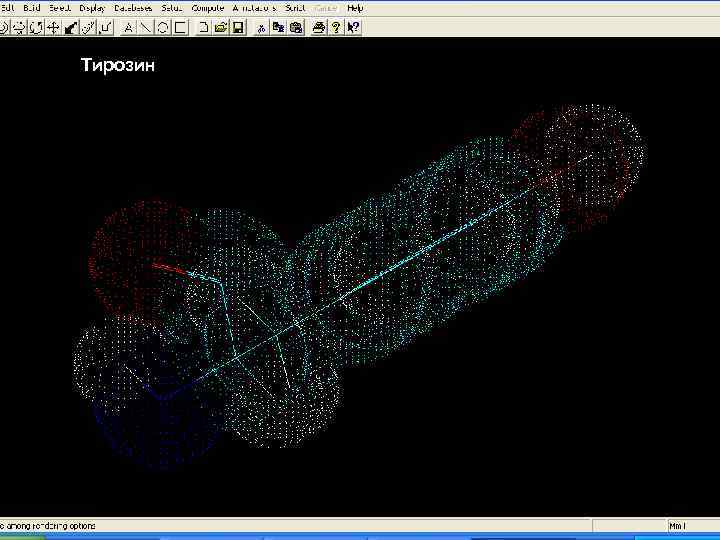This screenshot has height=540, width=720.
Task: Activate context help arrow-question icon
Action: click(354, 28)
